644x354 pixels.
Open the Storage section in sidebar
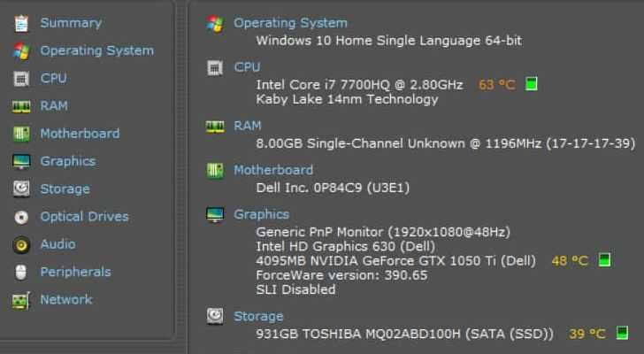65,189
